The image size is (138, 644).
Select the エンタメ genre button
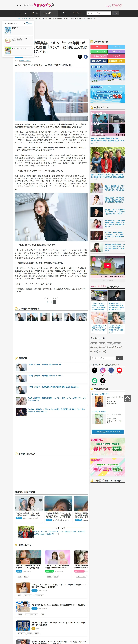pos(117,47)
